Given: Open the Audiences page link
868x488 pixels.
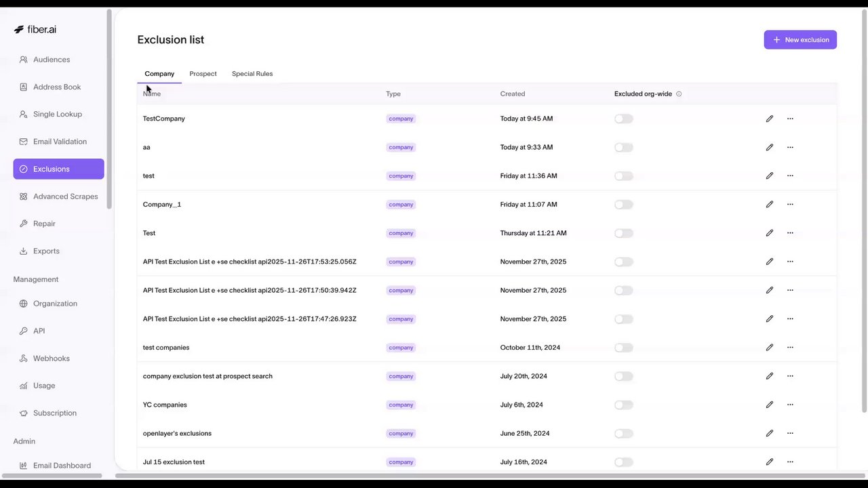Looking at the screenshot, I should tap(52, 60).
